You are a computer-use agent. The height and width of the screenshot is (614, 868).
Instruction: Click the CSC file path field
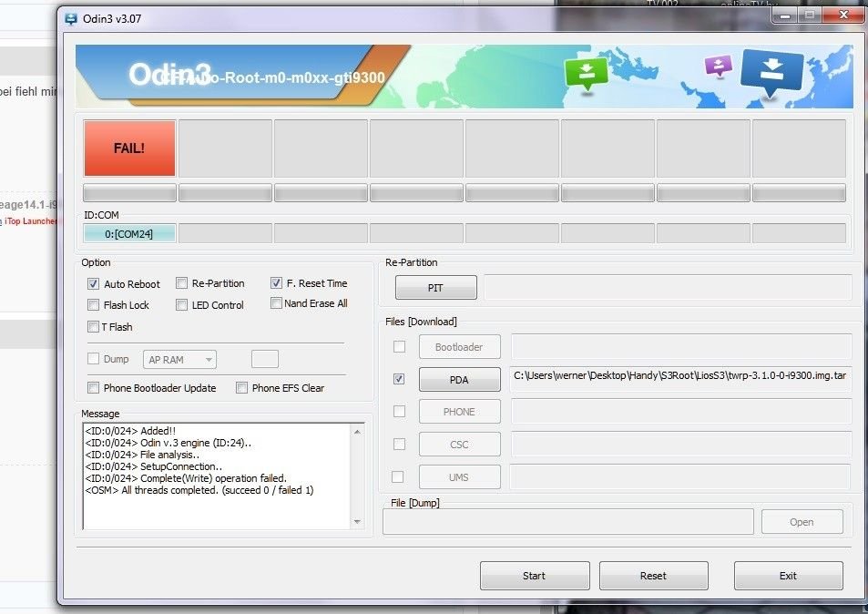(x=681, y=444)
